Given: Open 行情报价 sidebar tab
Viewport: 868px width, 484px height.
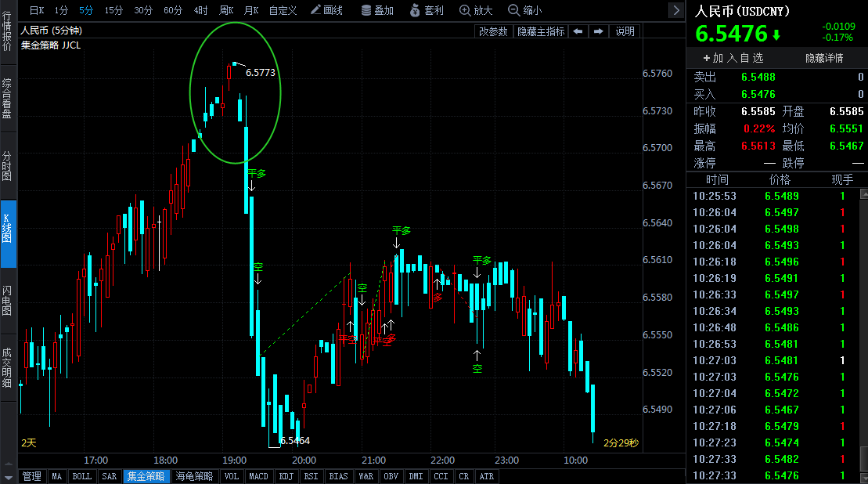Looking at the screenshot, I should tap(7, 31).
